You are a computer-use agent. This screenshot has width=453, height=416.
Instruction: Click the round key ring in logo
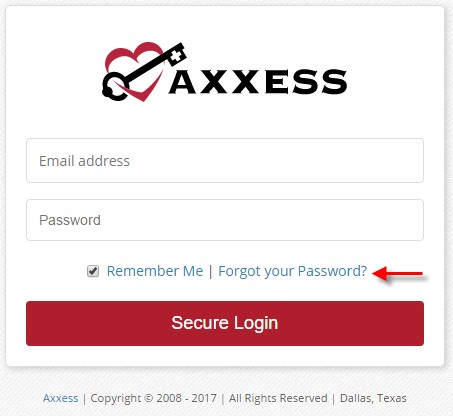coord(114,86)
